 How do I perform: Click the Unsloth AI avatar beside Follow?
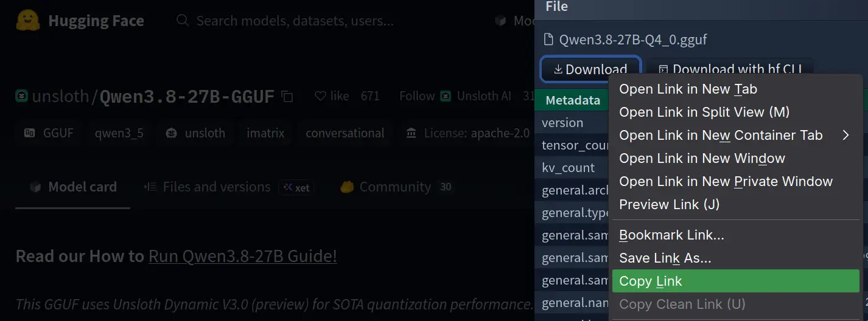(x=446, y=96)
